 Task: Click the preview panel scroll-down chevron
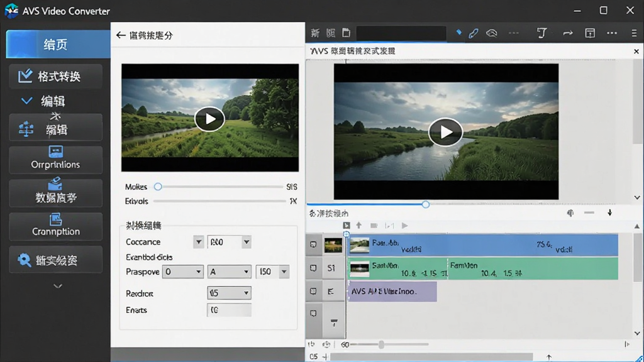(637, 197)
